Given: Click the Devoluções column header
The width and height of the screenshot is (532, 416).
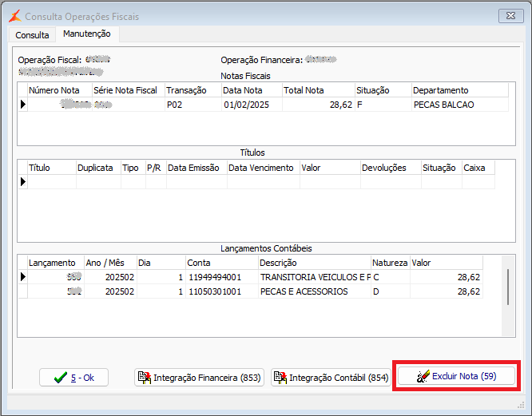Looking at the screenshot, I should click(391, 168).
